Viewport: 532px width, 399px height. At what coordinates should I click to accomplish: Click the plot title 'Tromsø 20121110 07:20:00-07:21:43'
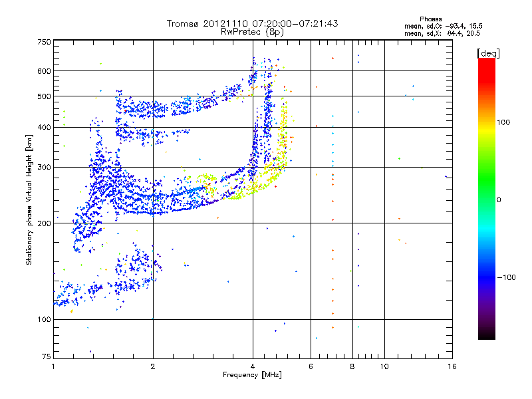pyautogui.click(x=252, y=23)
